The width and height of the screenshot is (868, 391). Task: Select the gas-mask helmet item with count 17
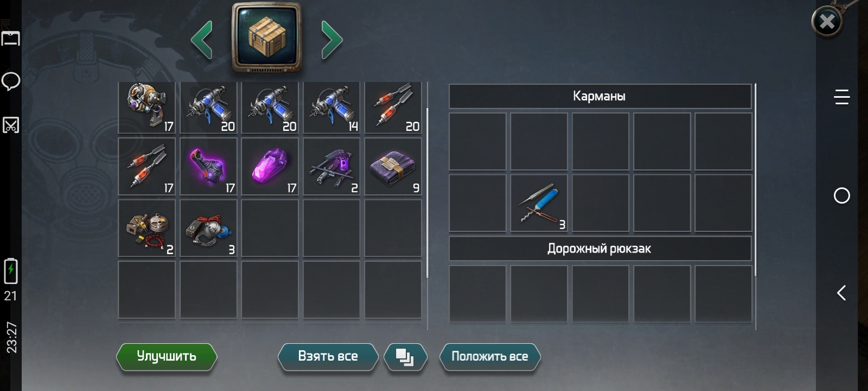tap(147, 107)
